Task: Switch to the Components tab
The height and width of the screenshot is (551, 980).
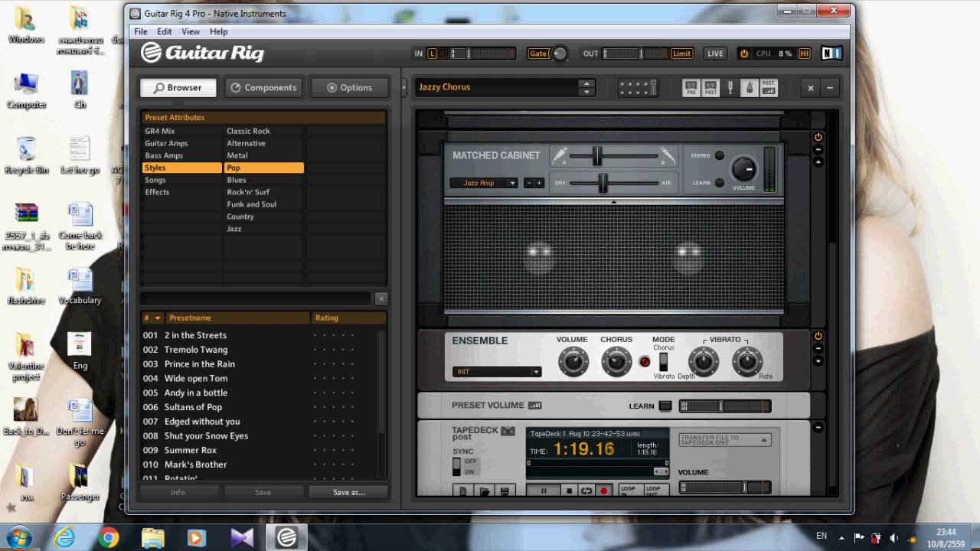Action: tap(263, 88)
